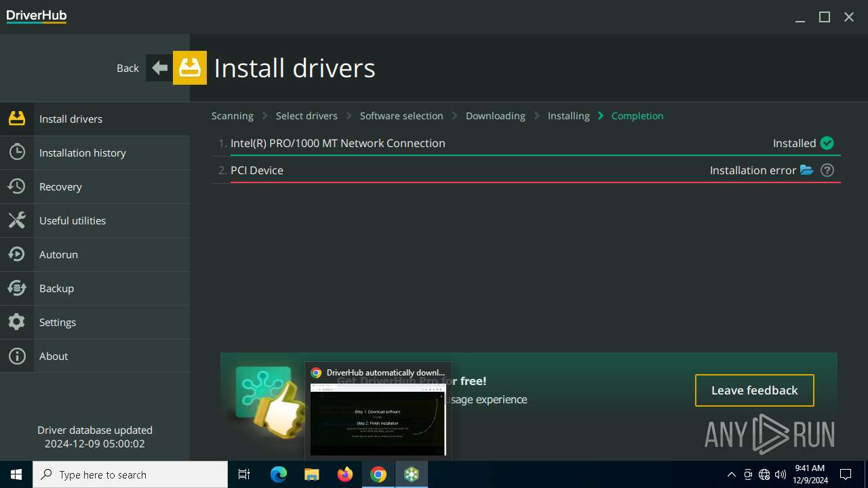Launch Firefox from taskbar
Screen dimensions: 868x488
coord(345,474)
